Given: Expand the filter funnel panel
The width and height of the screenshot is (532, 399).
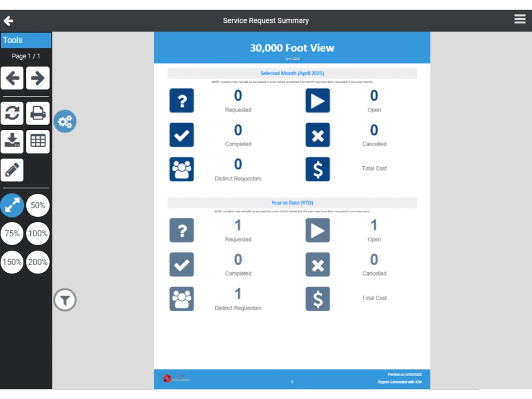Looking at the screenshot, I should tap(65, 300).
